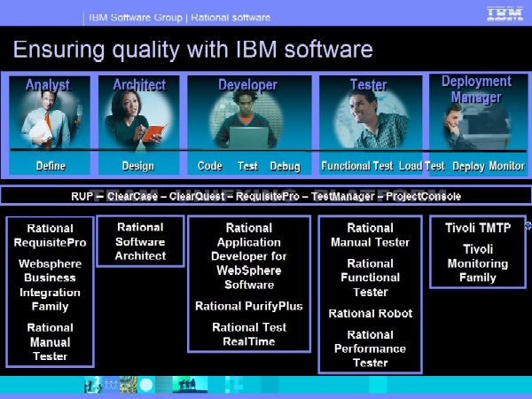Viewport: 532px width, 399px height.
Task: Click the 'Load Test' label
Action: [x=422, y=167]
